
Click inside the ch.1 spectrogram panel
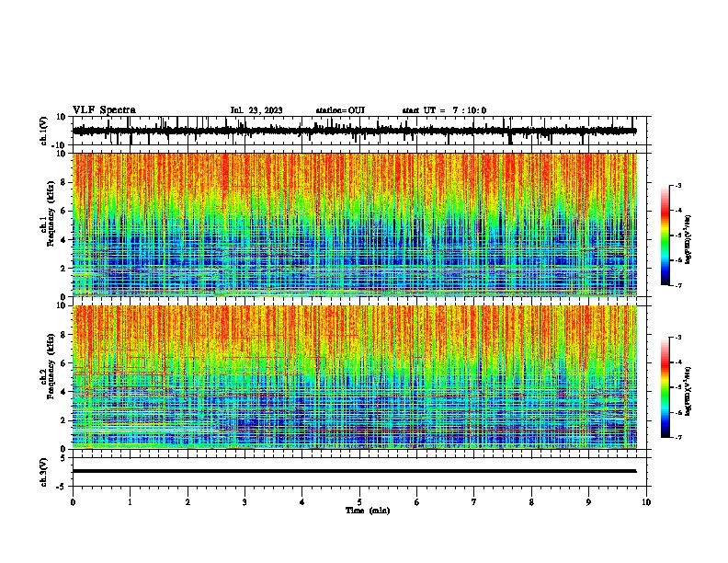click(361, 224)
